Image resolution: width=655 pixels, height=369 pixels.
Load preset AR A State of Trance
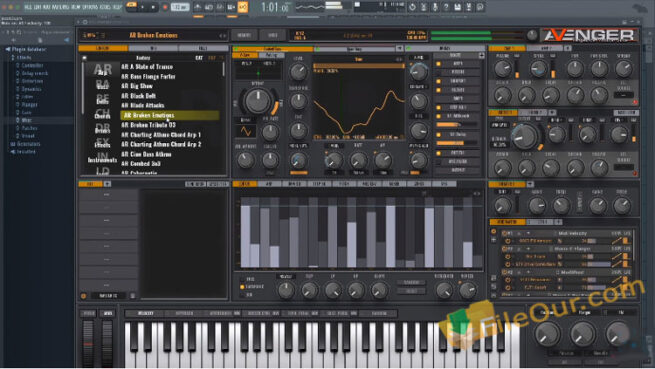[147, 66]
